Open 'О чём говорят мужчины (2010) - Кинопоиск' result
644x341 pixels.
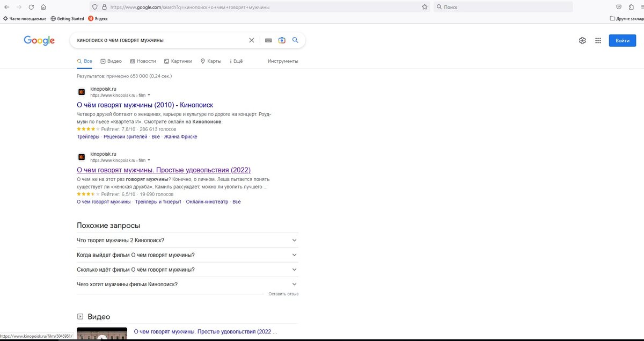[145, 105]
